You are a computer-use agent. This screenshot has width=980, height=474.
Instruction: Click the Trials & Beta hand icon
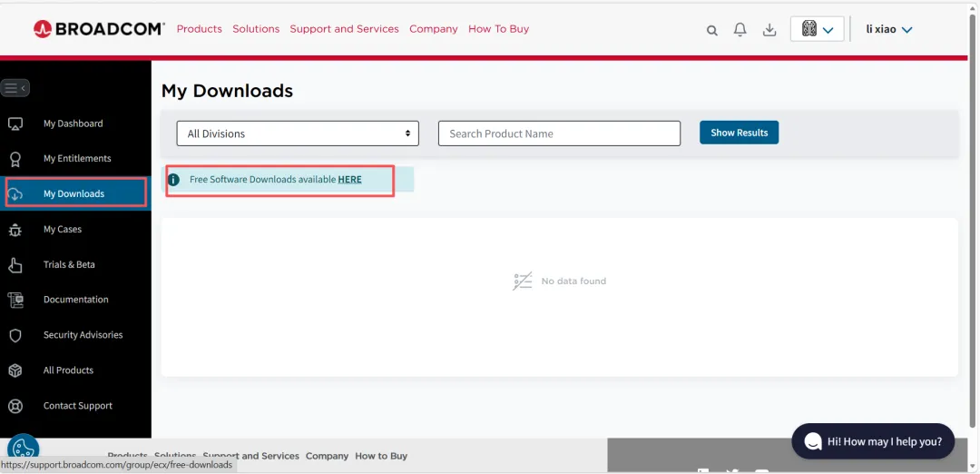[x=15, y=265]
